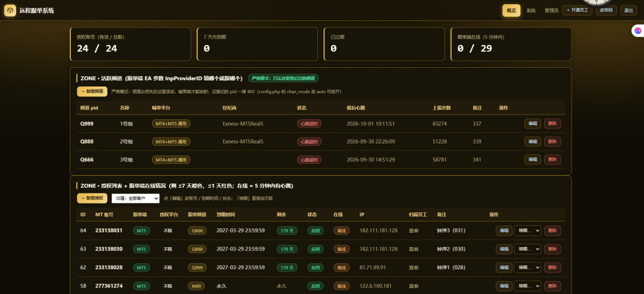Click 心跳超时 status in Q666 row
Image resolution: width=644 pixels, height=294 pixels.
pyautogui.click(x=309, y=160)
